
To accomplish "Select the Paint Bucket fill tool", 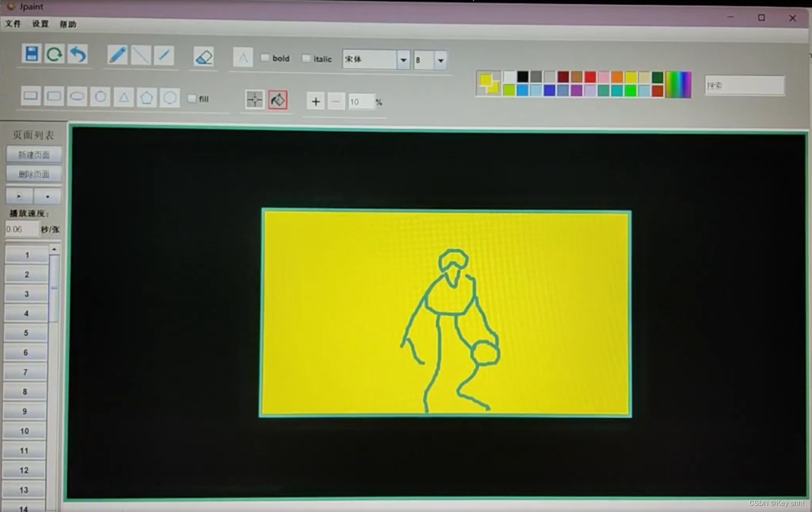I will [278, 100].
